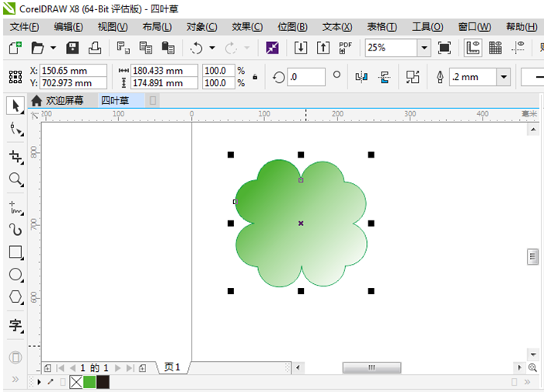Select the Crop tool

(15, 157)
